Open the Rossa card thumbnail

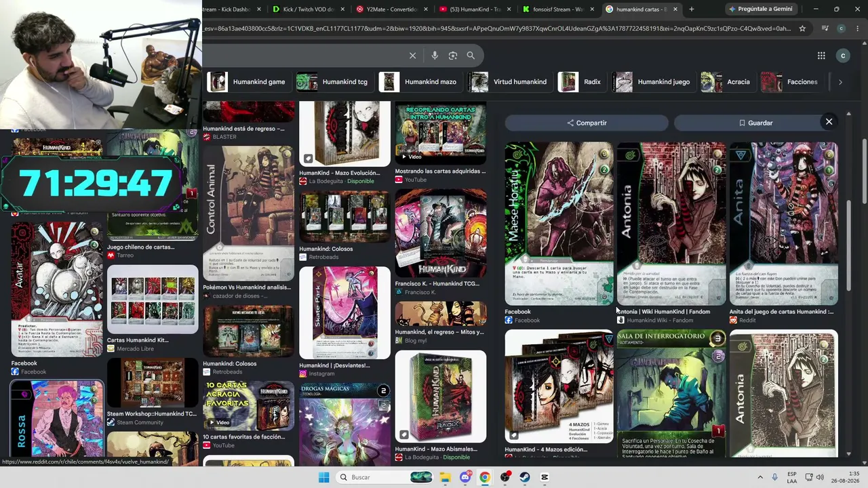click(x=57, y=419)
